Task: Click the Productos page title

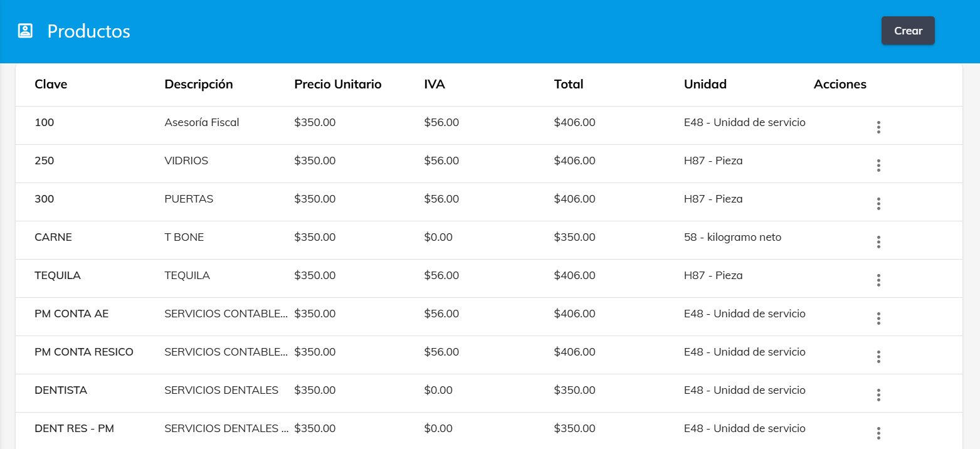Action: 89,31
